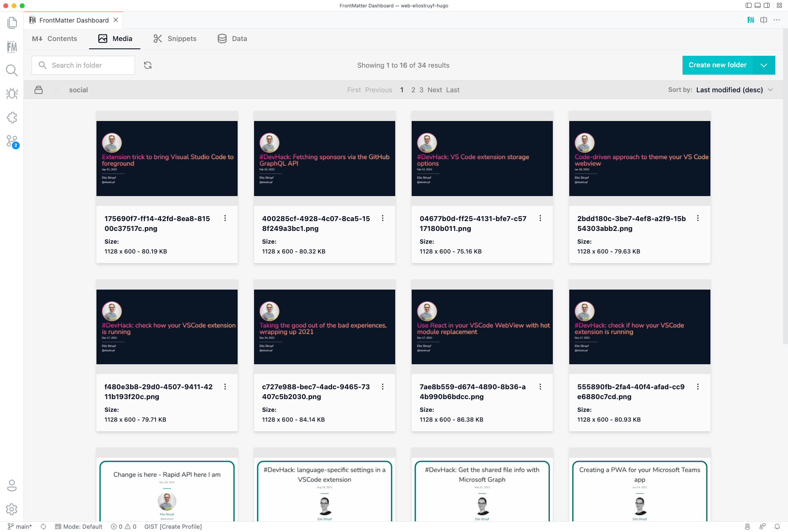
Task: Click the Accounts icon above the gear
Action: [x=12, y=486]
